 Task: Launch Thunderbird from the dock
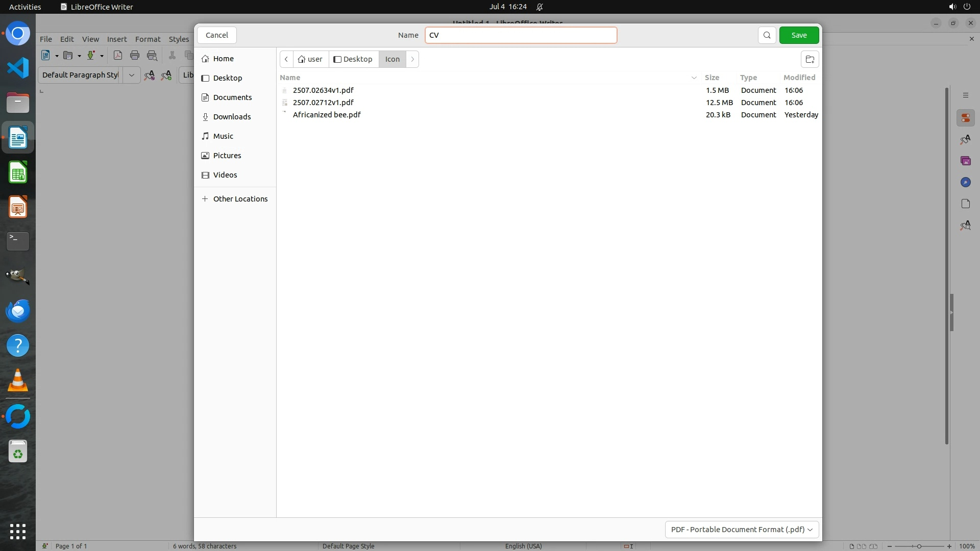(18, 311)
